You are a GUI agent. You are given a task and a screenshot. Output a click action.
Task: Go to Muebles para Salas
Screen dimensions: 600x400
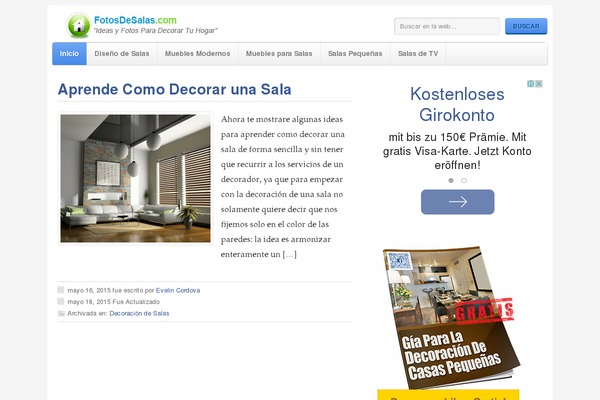pyautogui.click(x=279, y=54)
